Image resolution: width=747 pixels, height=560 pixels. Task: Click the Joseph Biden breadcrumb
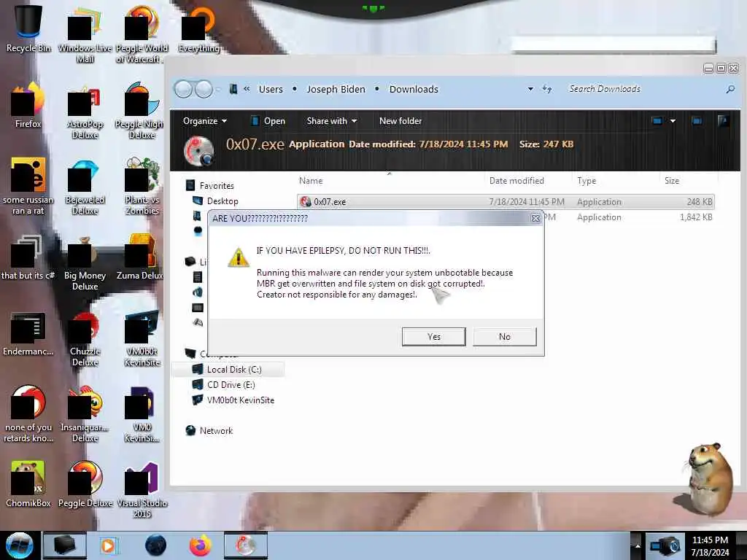pyautogui.click(x=336, y=89)
